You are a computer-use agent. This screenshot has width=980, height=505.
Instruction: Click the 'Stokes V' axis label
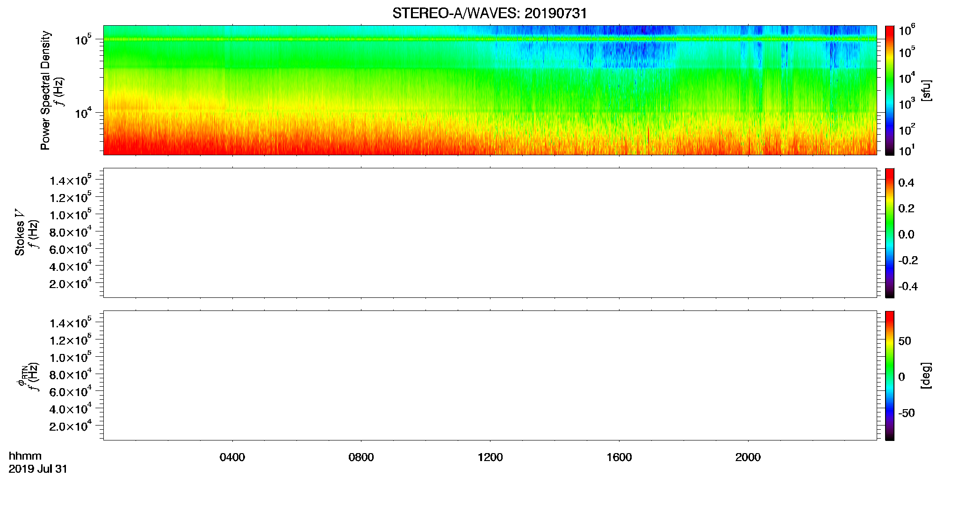click(20, 232)
